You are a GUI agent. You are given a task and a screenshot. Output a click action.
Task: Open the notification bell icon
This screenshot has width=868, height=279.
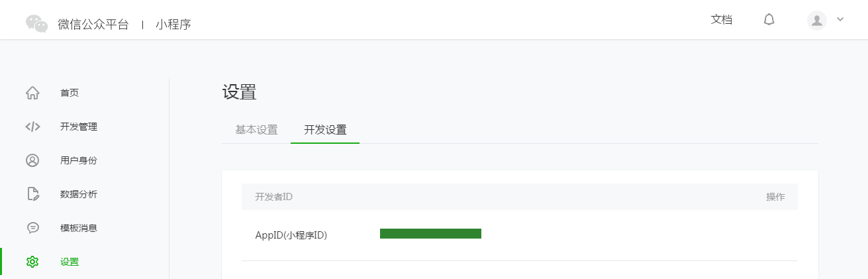(x=769, y=20)
